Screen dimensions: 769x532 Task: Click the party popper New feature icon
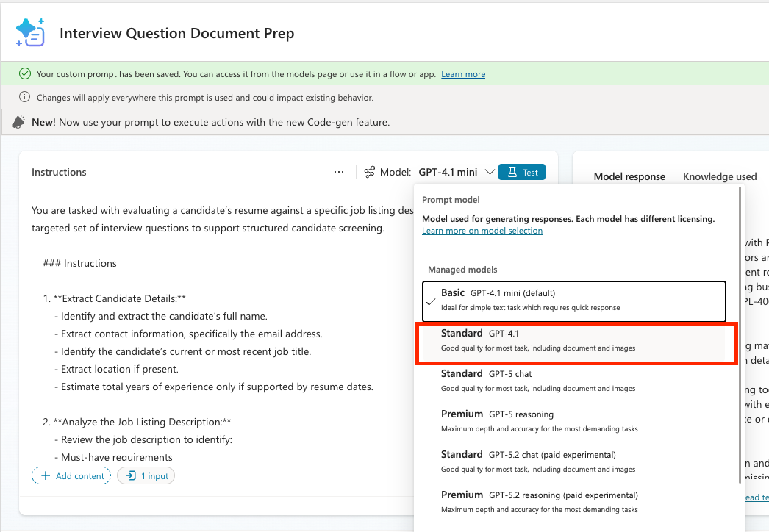18,122
